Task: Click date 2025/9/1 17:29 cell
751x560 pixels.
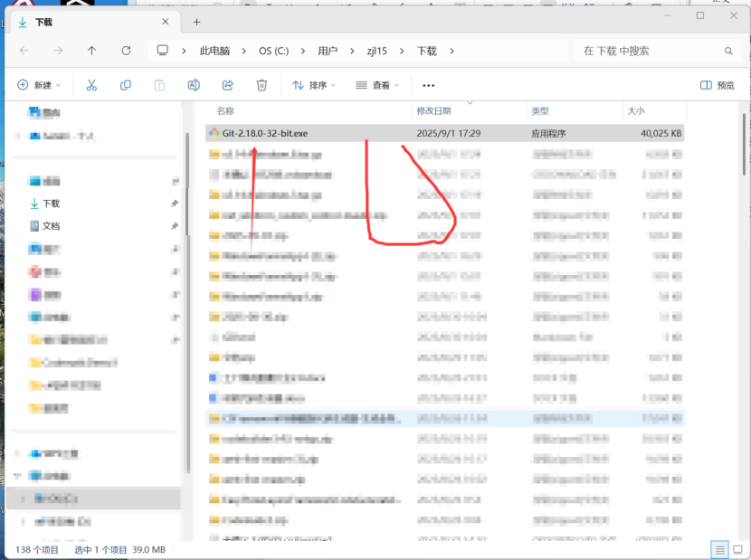Action: coord(448,133)
